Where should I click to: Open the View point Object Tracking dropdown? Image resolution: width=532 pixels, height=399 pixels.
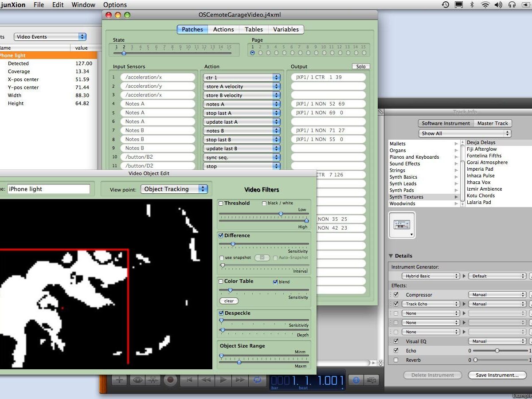click(x=174, y=189)
